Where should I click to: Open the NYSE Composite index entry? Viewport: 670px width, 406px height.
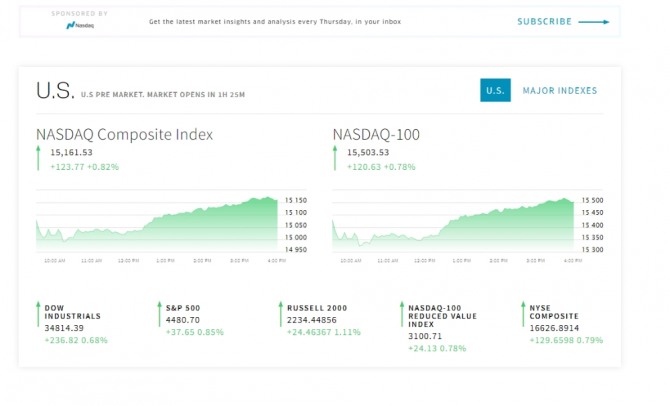tap(554, 312)
